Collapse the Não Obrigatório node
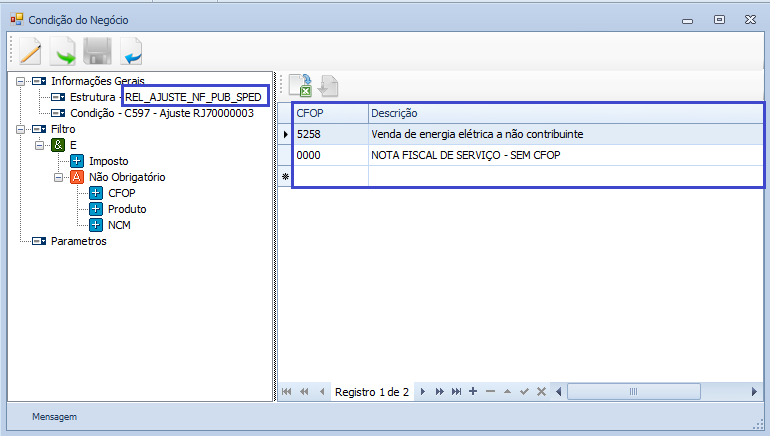 click(59, 177)
